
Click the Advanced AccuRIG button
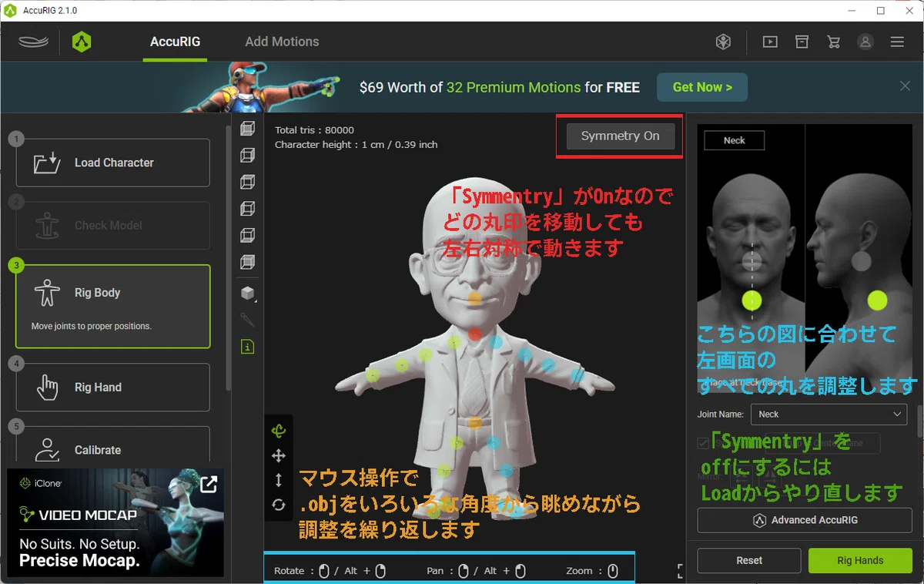(x=805, y=520)
